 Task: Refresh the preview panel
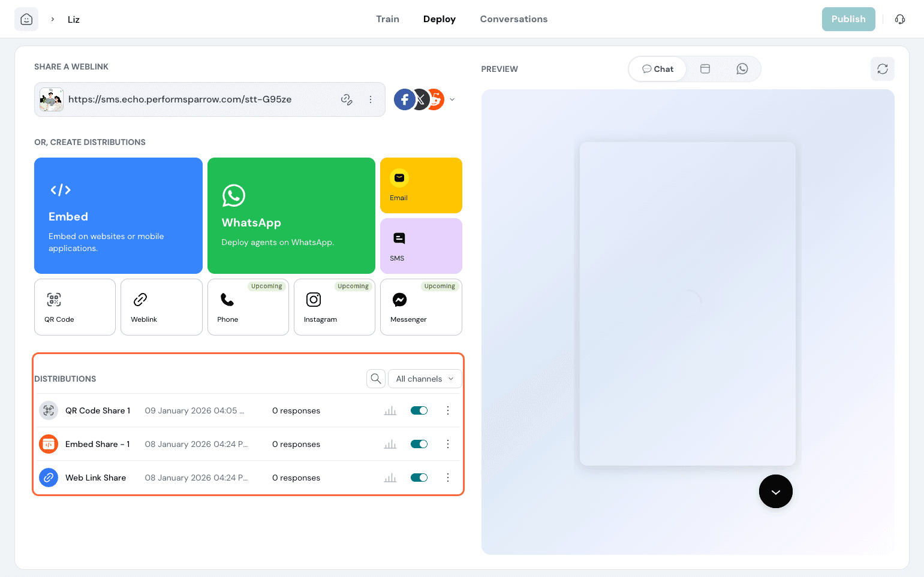click(x=882, y=69)
